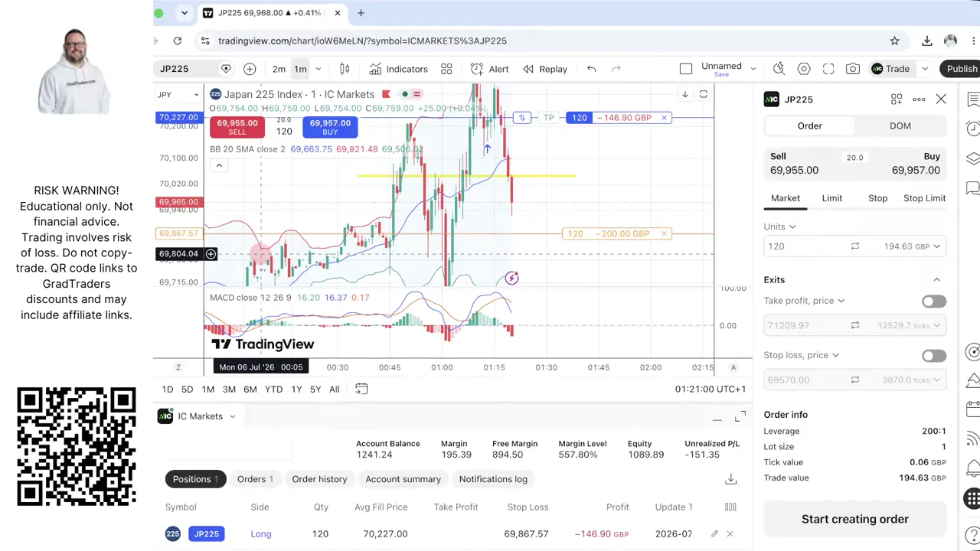This screenshot has height=551, width=980.
Task: Open quick search icon in toolbar
Action: pos(779,69)
